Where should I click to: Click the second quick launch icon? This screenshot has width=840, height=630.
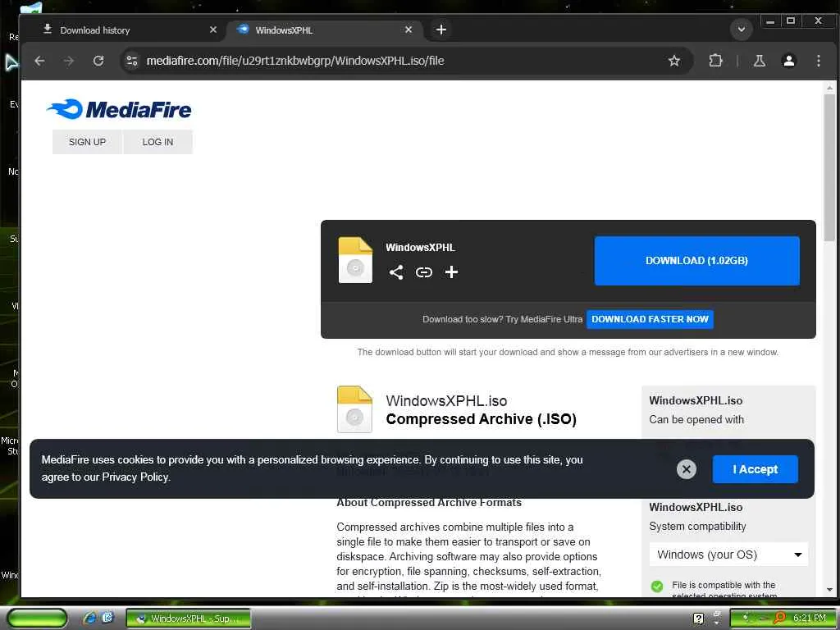pyautogui.click(x=107, y=618)
